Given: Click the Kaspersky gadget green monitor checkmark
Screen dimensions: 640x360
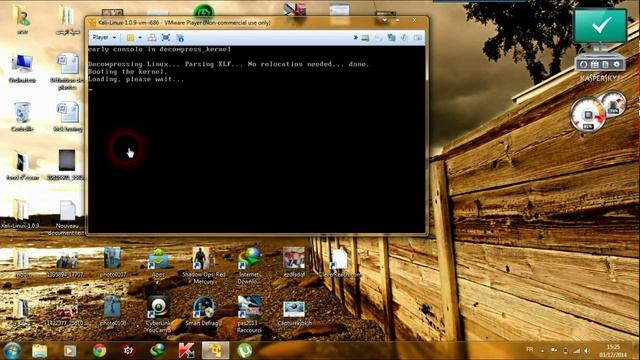Looking at the screenshot, I should click(x=600, y=26).
